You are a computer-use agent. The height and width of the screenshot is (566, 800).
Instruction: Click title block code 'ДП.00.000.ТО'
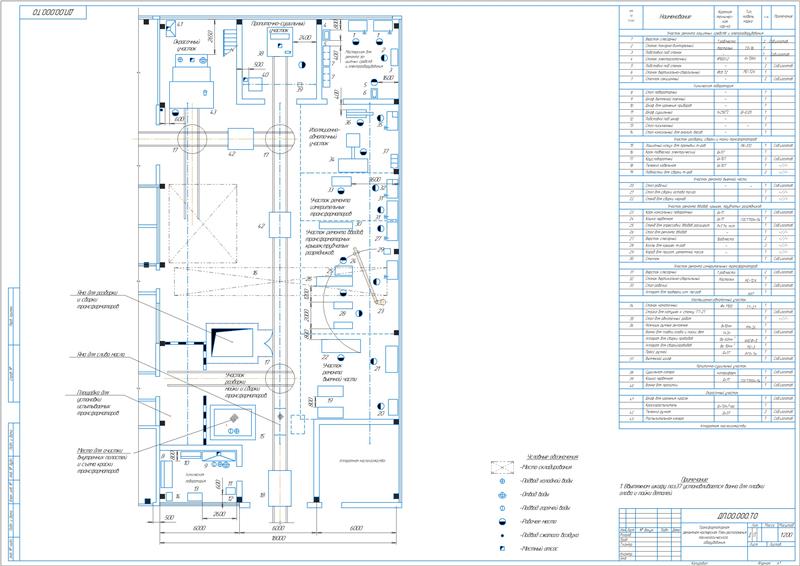736,516
